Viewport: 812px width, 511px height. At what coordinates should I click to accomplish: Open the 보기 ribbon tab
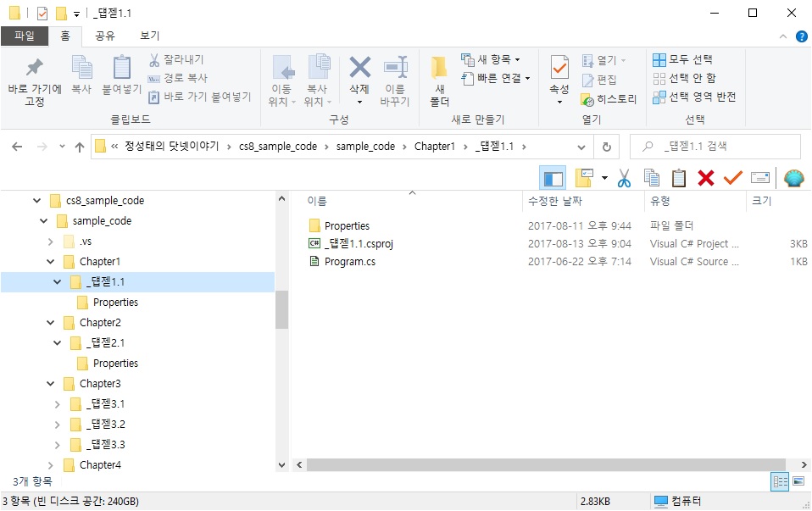(x=149, y=36)
